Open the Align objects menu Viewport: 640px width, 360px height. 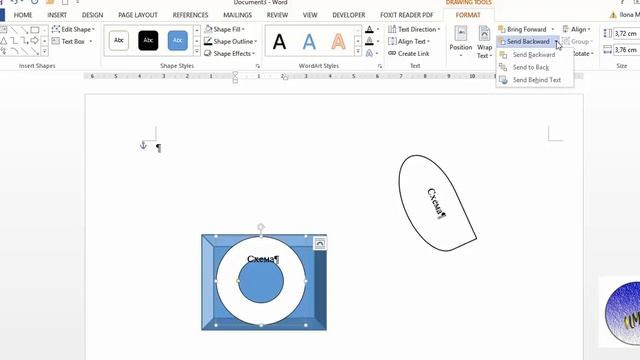point(577,29)
